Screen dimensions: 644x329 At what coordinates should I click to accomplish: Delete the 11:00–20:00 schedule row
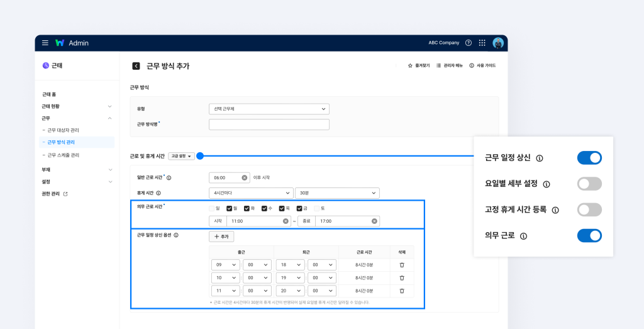point(402,291)
